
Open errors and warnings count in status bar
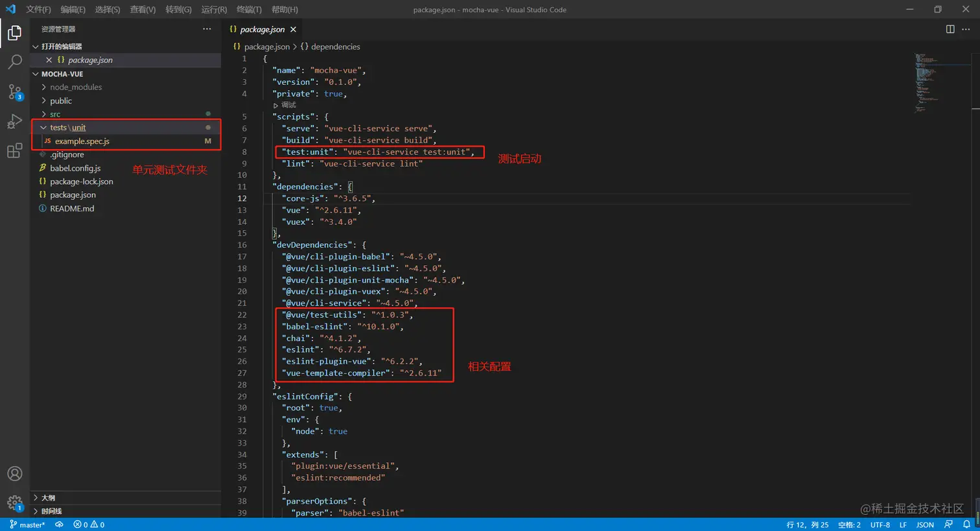click(89, 525)
